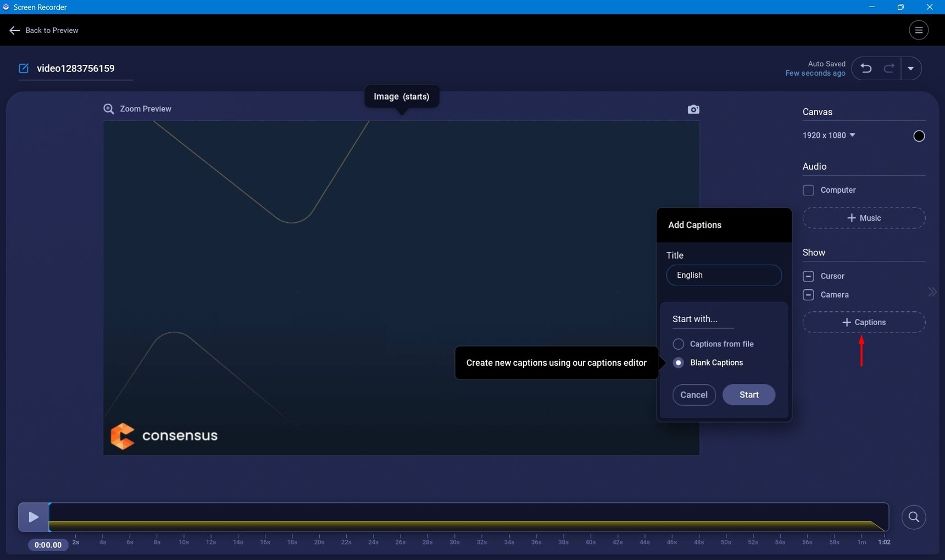The height and width of the screenshot is (560, 945).
Task: Open the hamburger menu in top right
Action: 919,30
